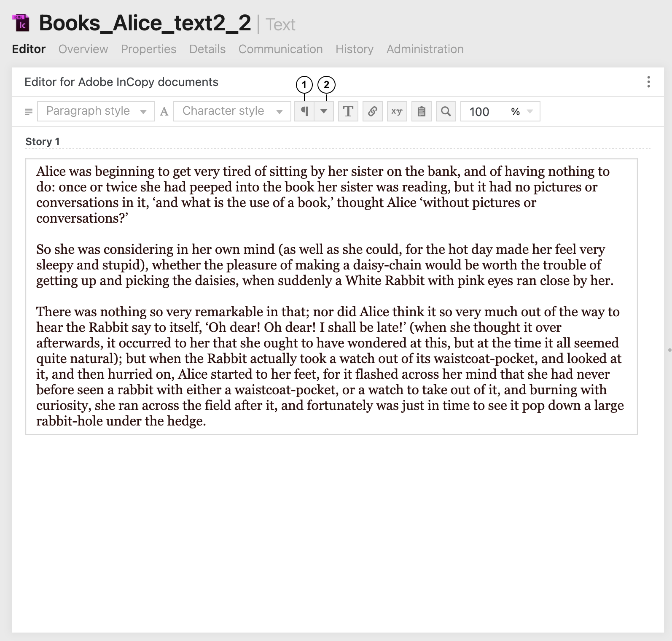
Task: Open the hidden characters options arrow
Action: 324,111
